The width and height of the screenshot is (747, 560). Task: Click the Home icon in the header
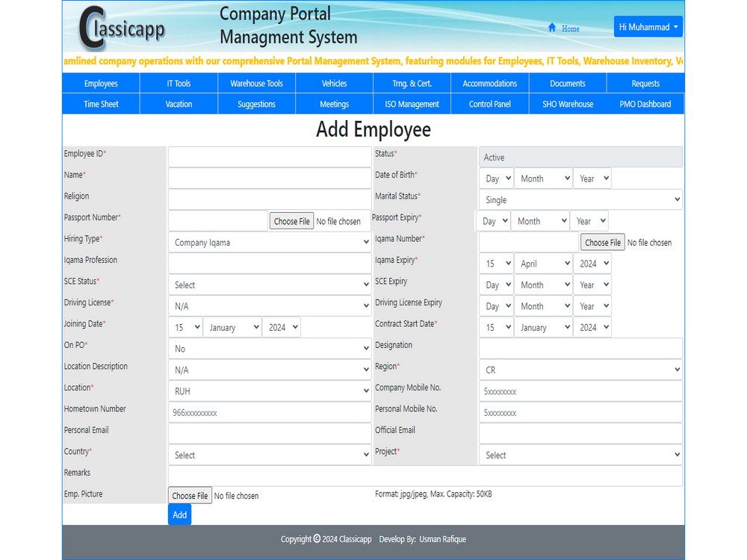[552, 27]
